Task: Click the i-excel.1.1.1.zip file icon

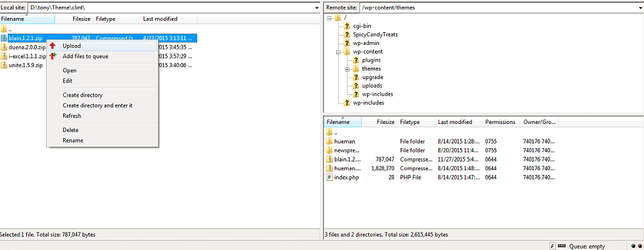Action: (x=4, y=56)
